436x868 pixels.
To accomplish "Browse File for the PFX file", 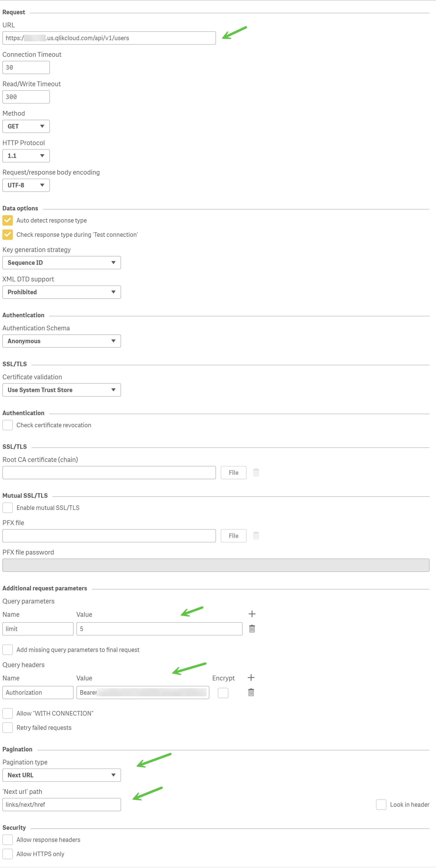I will click(x=233, y=536).
